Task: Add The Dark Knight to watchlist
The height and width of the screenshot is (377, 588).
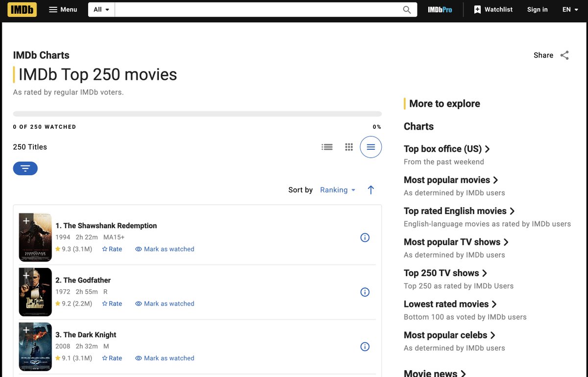Action: point(26,330)
